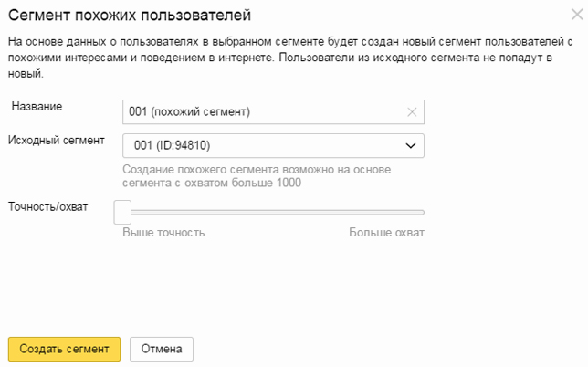The width and height of the screenshot is (588, 367).
Task: Close the Сегмент похожих пользователей dialog
Action: [x=577, y=15]
